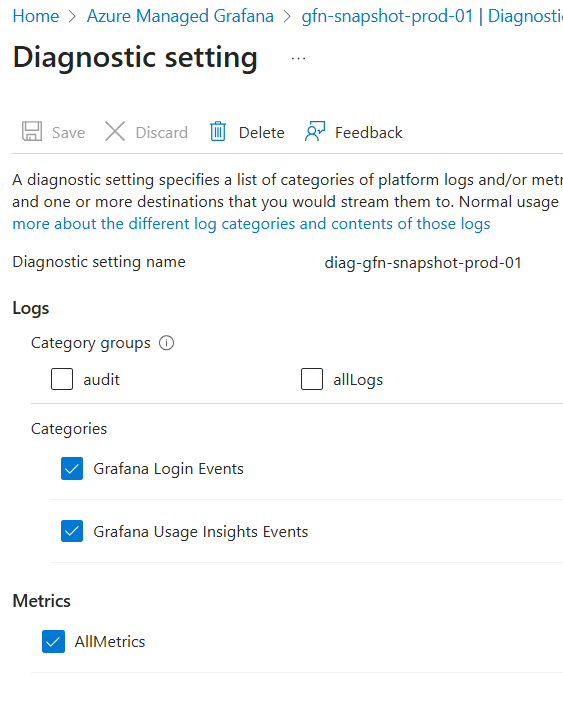
Task: Uncheck the AllMetrics checkbox
Action: pyautogui.click(x=54, y=642)
